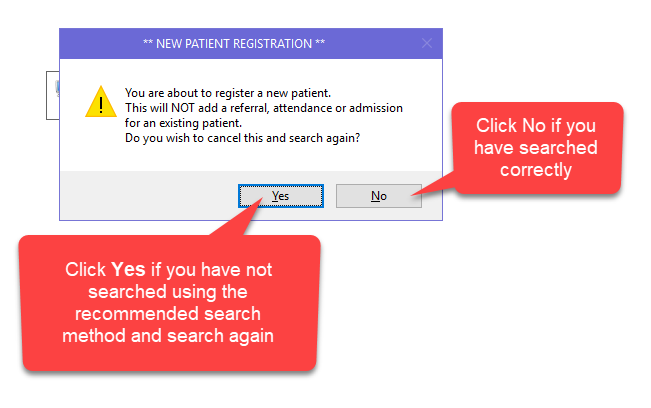This screenshot has width=651, height=408.
Task: Choose No to continue registering patient
Action: coord(379,196)
